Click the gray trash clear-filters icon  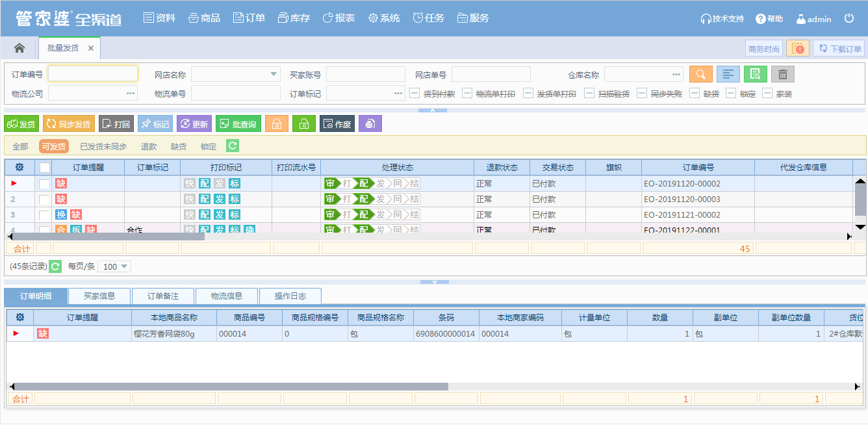click(x=783, y=74)
